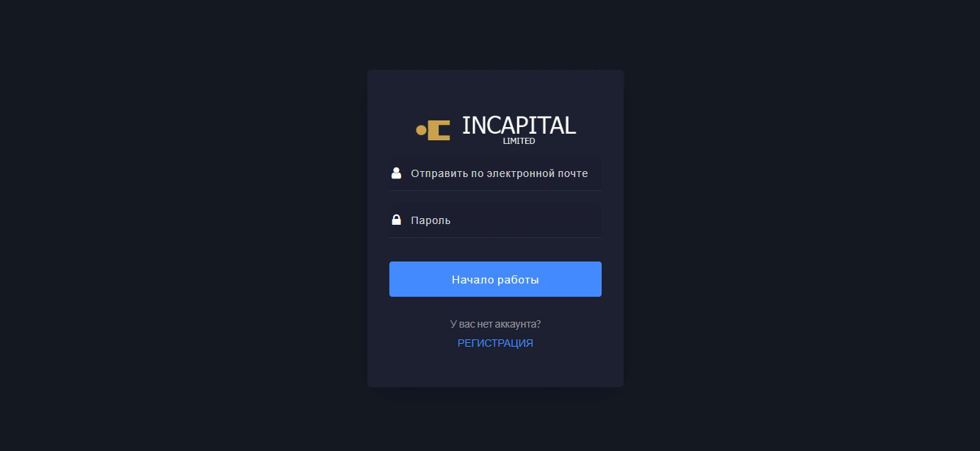Click the gold circle dot in logo
Viewport: 980px width, 451px height.
coord(421,131)
